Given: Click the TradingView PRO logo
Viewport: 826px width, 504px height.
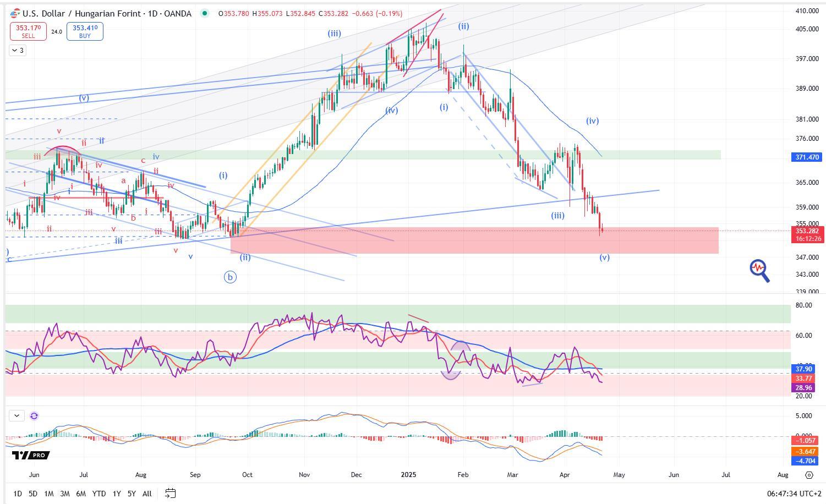Looking at the screenshot, I should click(x=31, y=455).
